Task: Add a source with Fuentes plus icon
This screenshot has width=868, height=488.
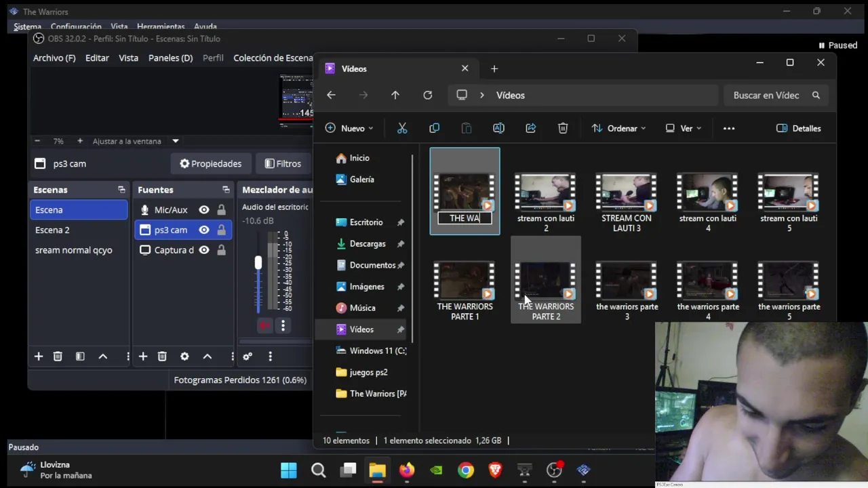Action: coord(143,357)
